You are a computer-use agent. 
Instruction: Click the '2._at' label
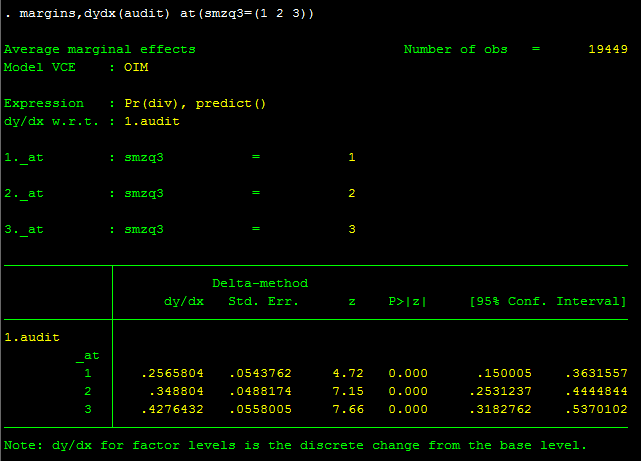24,194
